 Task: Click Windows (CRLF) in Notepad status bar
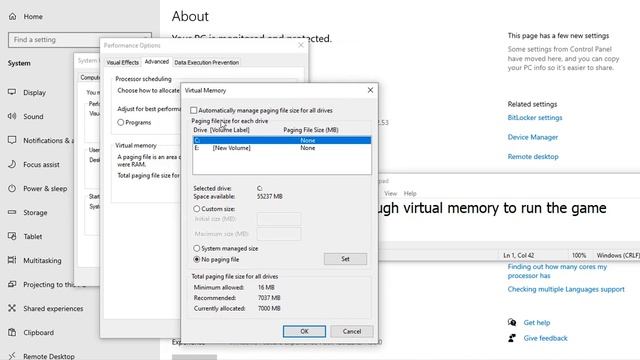[x=618, y=255]
